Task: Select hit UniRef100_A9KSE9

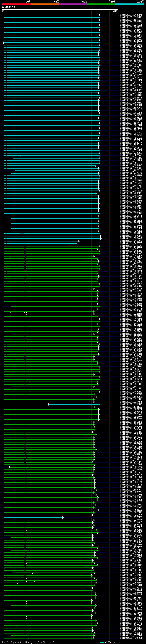Action: point(131,628)
